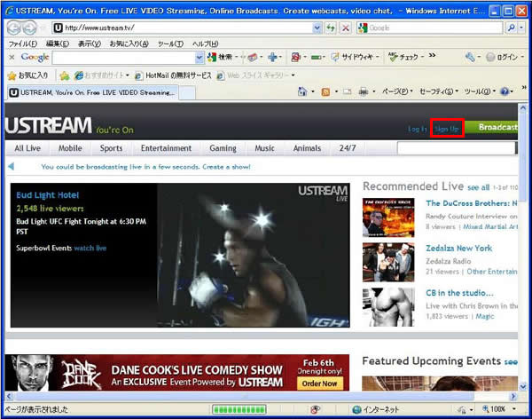Viewport: 532px width, 419px height.
Task: Close the Google toolbar with x
Action: [x=12, y=57]
